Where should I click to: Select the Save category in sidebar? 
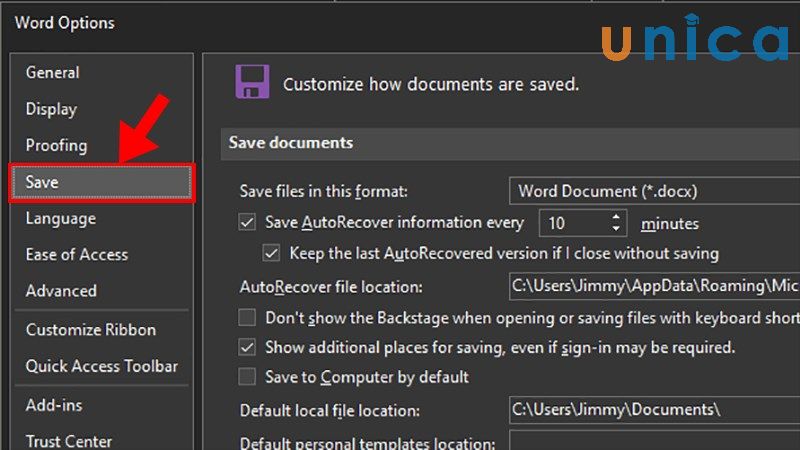(100, 182)
